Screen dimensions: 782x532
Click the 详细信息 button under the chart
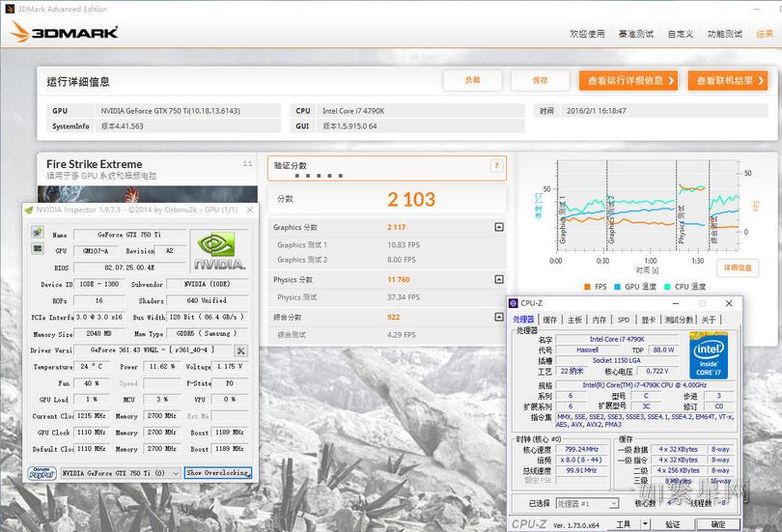(738, 267)
